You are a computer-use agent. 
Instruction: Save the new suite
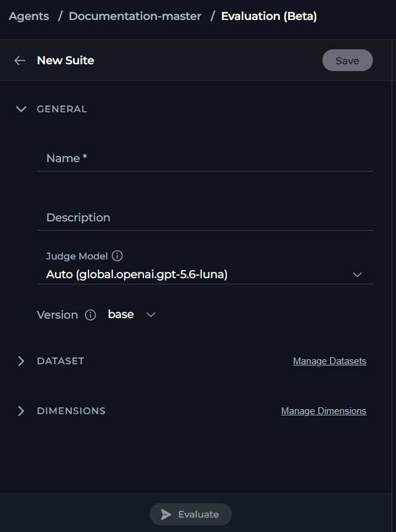pos(347,60)
